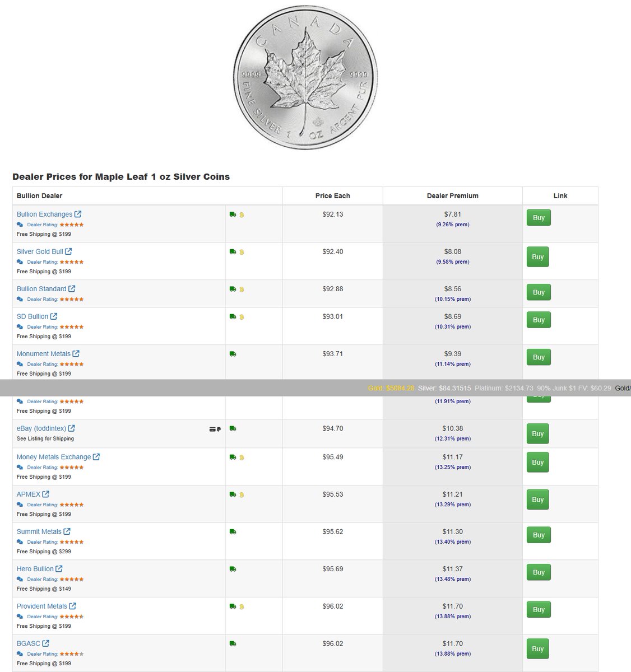Click Buy in the eBay (toddintex) row
The height and width of the screenshot is (672, 631).
click(538, 433)
